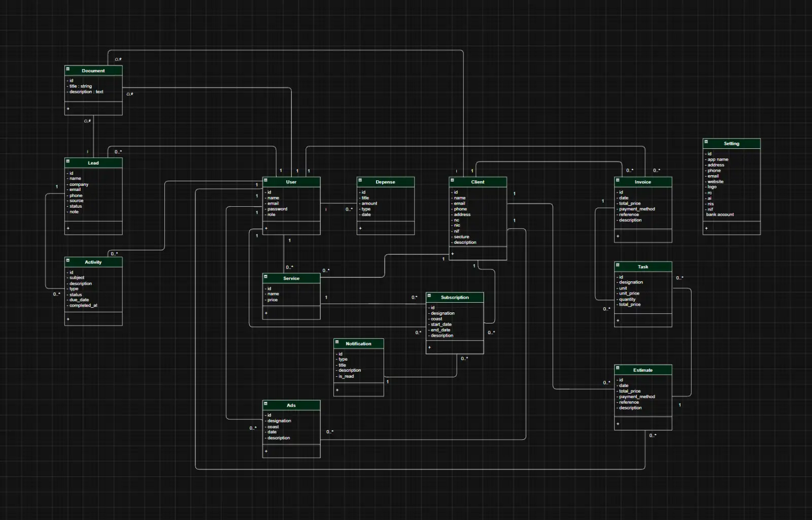This screenshot has width=812, height=520.
Task: Select the Invoice class title
Action: [x=642, y=182]
